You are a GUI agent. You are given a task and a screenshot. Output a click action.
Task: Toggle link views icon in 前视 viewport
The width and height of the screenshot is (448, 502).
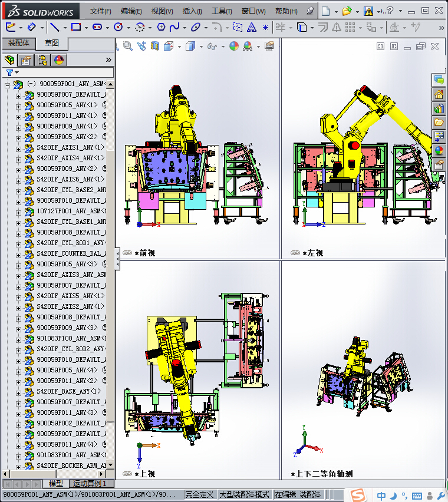[x=127, y=253]
